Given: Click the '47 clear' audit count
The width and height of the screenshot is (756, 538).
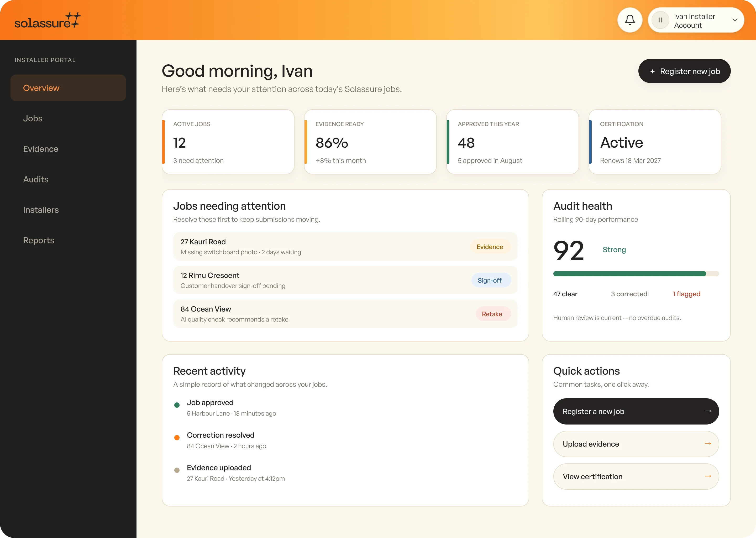Looking at the screenshot, I should click(565, 294).
